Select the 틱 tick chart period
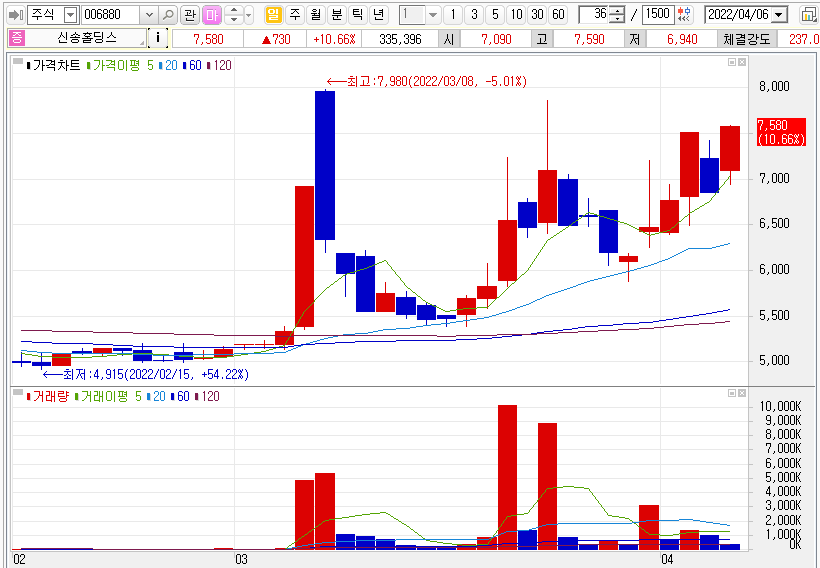 click(358, 15)
